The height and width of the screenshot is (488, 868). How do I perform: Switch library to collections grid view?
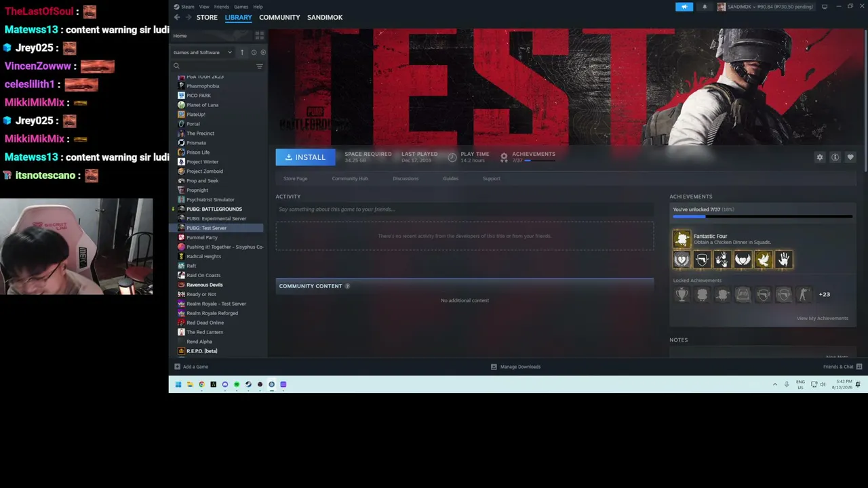pos(259,35)
